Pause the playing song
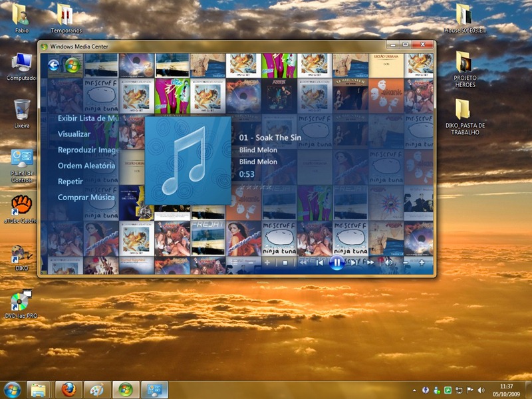The height and width of the screenshot is (399, 532). (336, 262)
